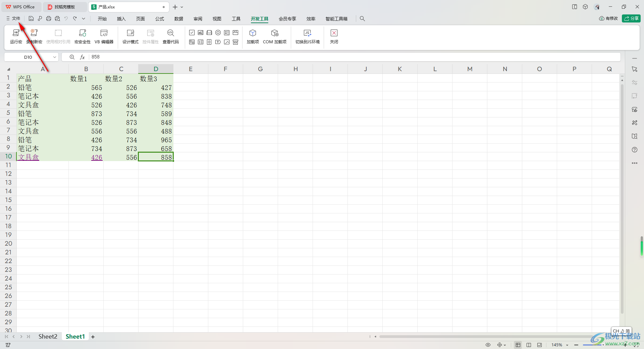Image resolution: width=644 pixels, height=349 pixels.
Task: Open reading mode dropdown in status bar
Action: pyautogui.click(x=502, y=345)
